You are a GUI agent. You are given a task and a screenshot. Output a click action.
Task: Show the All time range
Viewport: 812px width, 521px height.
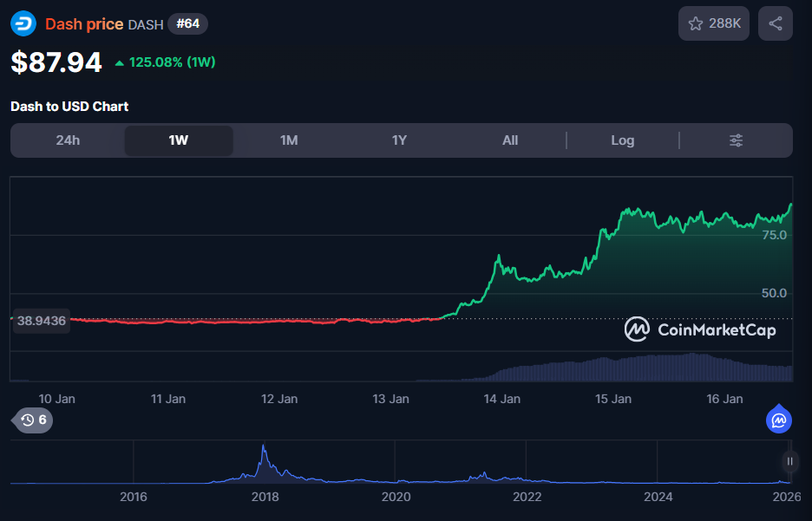pos(510,140)
